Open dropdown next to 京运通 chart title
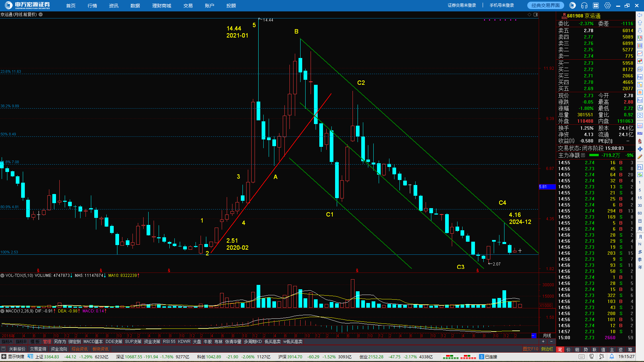Screen dimensions: 644x362 click(41, 14)
